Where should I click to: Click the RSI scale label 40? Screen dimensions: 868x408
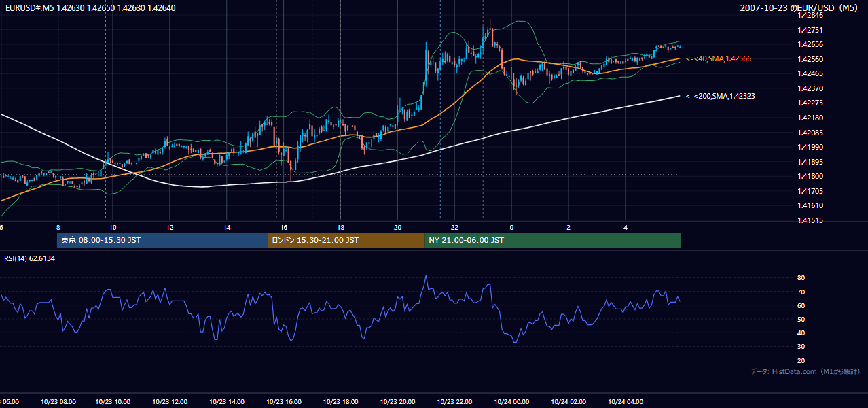tap(801, 333)
